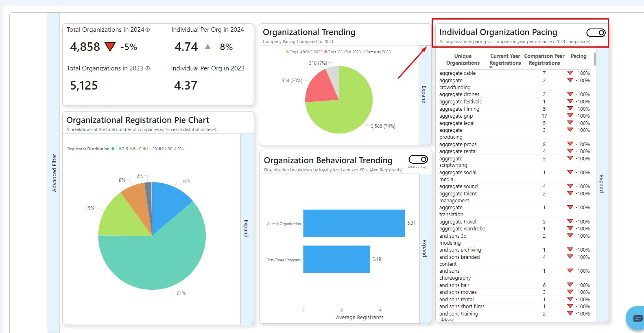The width and height of the screenshot is (644, 333).
Task: Expand the Organizational Registration Pie Chart panel
Action: click(247, 229)
